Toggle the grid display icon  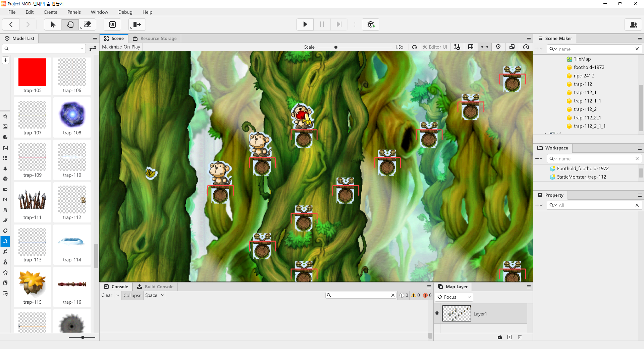[x=471, y=47]
